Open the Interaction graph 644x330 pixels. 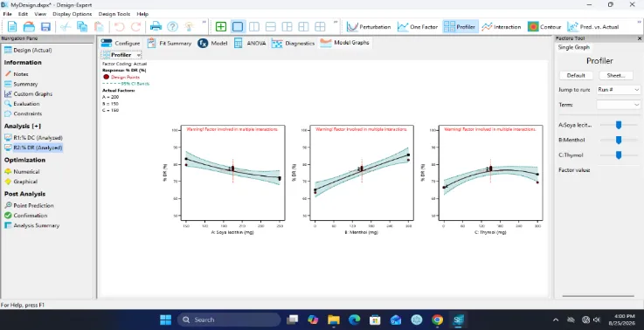pos(501,27)
